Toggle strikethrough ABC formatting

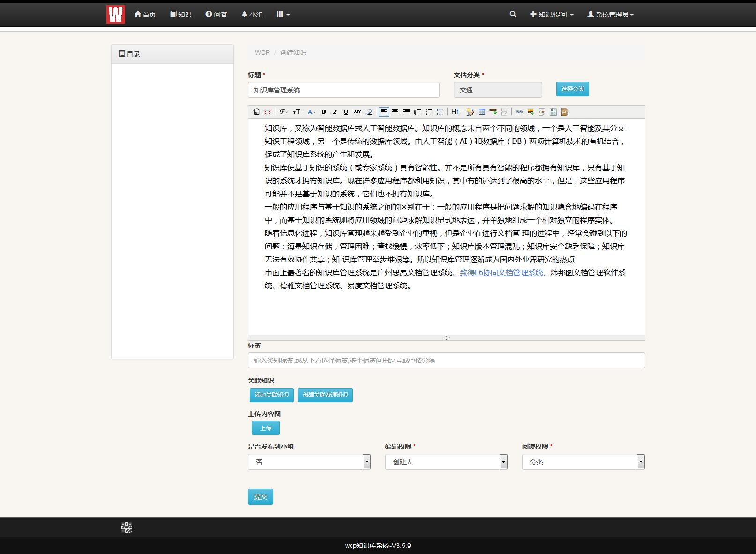pyautogui.click(x=358, y=112)
